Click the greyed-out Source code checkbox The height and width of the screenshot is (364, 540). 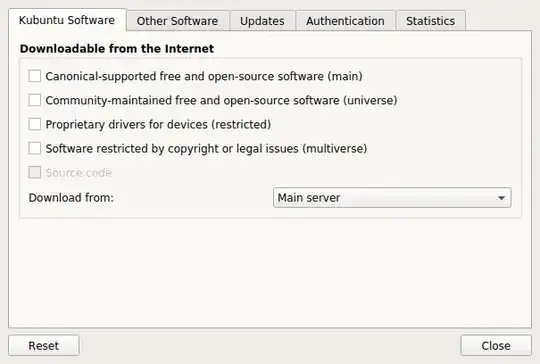point(35,173)
